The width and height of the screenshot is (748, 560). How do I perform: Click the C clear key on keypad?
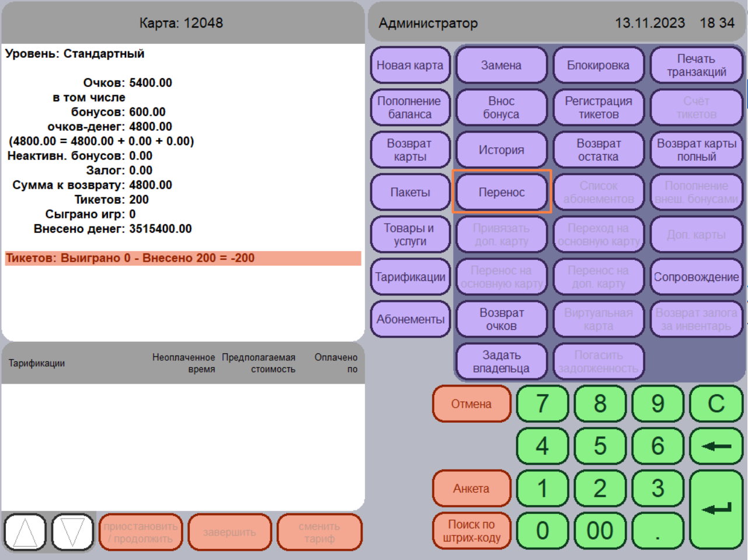tap(716, 404)
